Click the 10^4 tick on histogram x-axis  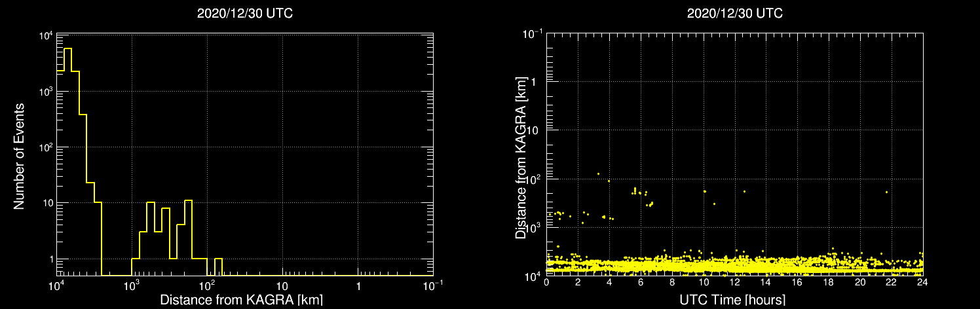[57, 285]
